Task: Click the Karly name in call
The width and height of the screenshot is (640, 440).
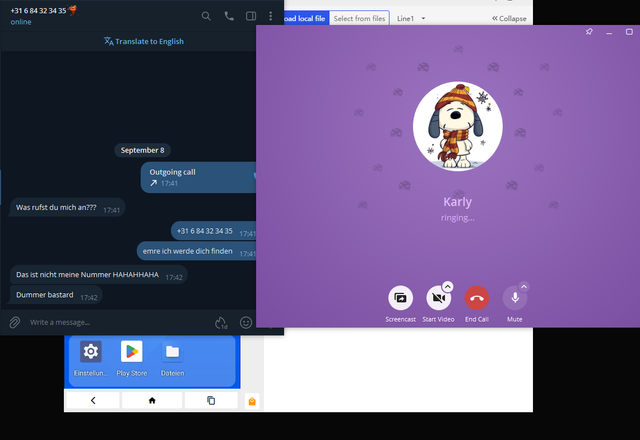Action: (x=458, y=202)
